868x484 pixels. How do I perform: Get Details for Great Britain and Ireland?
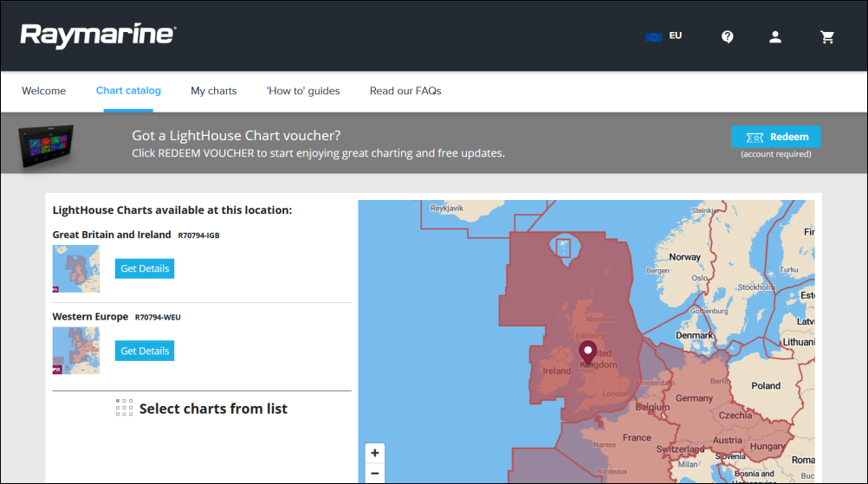coord(145,268)
